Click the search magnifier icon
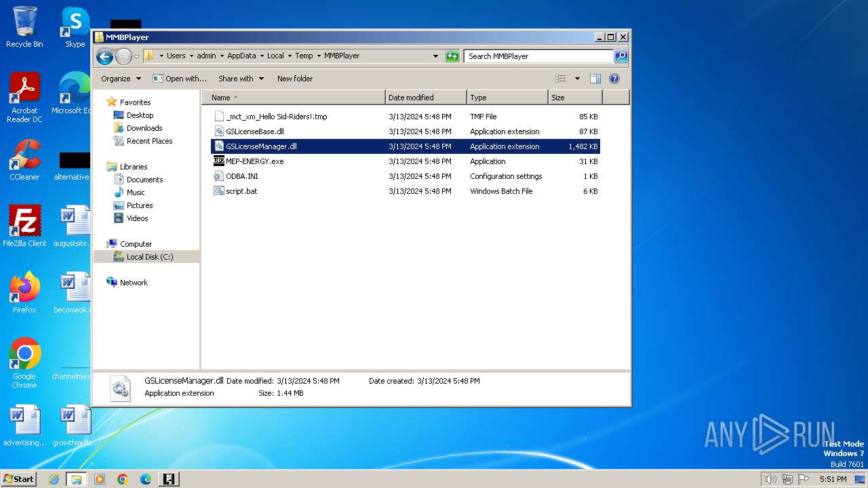 (620, 56)
